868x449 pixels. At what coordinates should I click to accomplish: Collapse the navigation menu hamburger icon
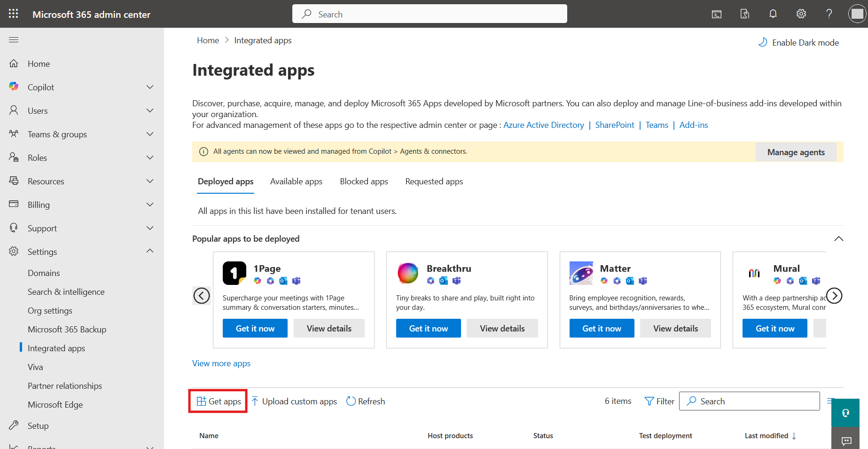pos(14,39)
